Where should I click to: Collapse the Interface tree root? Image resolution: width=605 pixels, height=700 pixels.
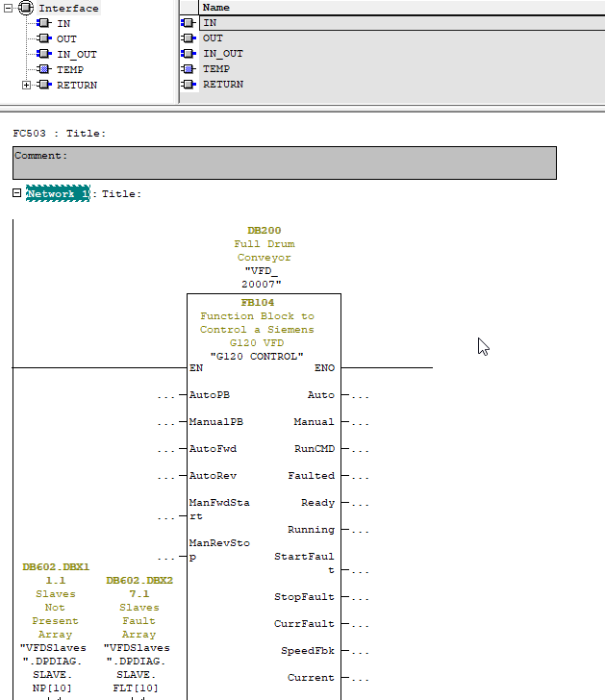(x=8, y=8)
